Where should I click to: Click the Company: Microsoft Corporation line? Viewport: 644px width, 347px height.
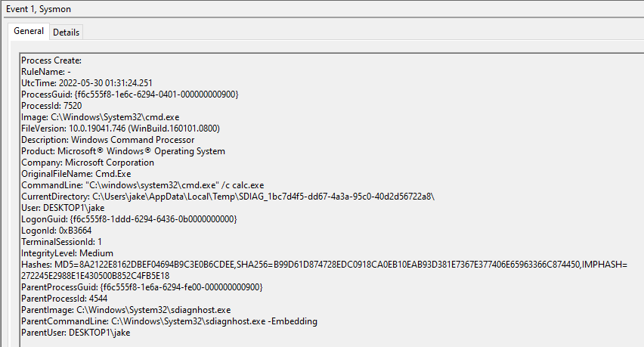[88, 163]
